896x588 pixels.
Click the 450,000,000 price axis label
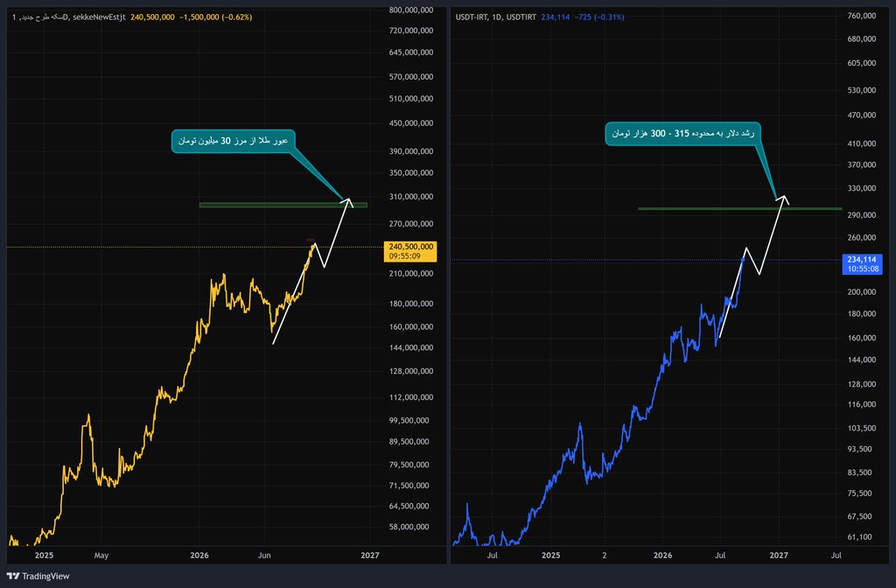(411, 122)
